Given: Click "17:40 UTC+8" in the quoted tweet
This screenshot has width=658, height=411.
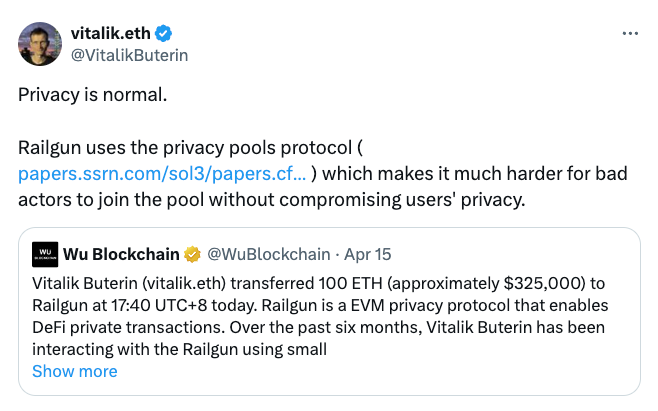Looking at the screenshot, I should pos(159,306).
